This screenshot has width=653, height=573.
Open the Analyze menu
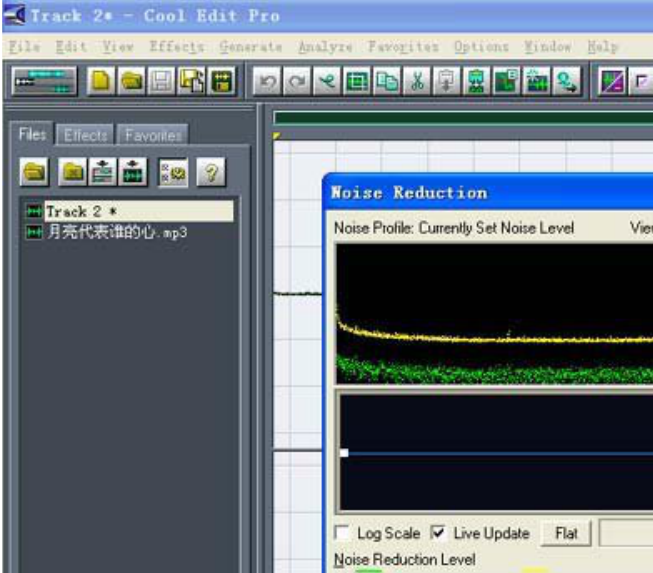tap(325, 47)
